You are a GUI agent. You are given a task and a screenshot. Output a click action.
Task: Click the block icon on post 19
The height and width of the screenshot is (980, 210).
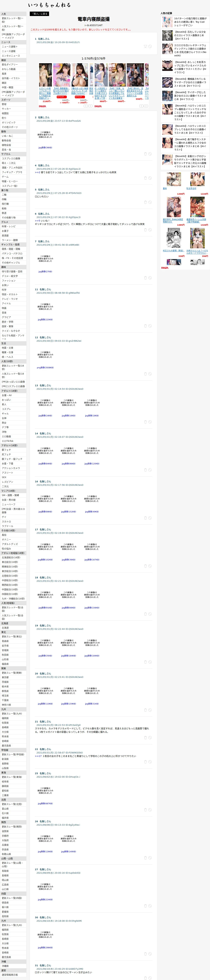coord(150,662)
